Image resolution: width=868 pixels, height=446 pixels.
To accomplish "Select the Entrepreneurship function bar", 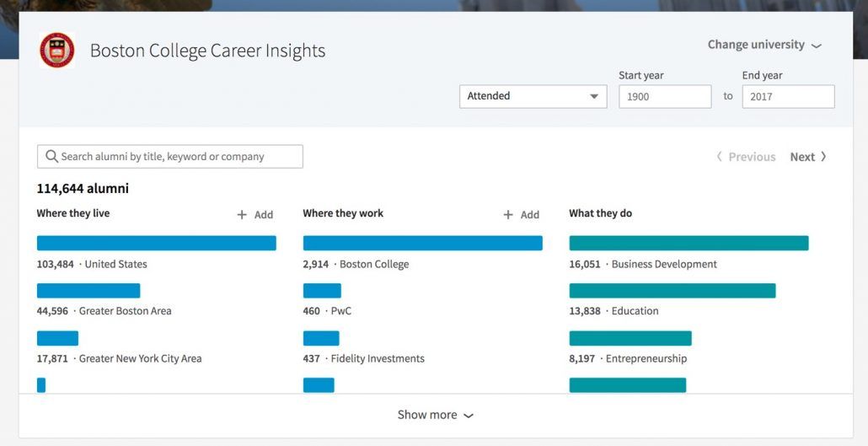I will point(630,338).
